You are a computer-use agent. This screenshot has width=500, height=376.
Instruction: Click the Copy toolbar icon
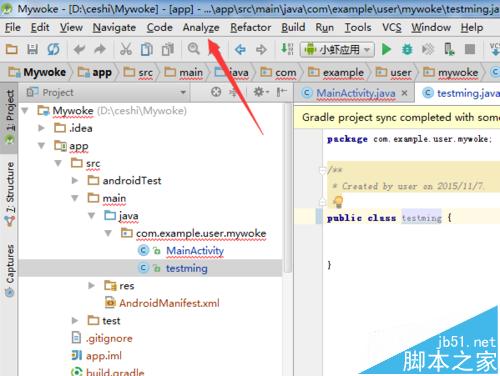click(147, 50)
